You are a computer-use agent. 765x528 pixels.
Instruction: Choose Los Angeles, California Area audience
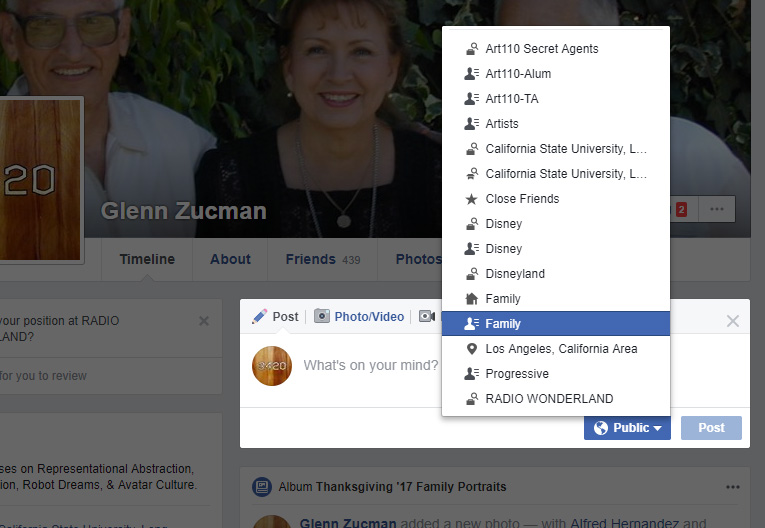tap(556, 348)
